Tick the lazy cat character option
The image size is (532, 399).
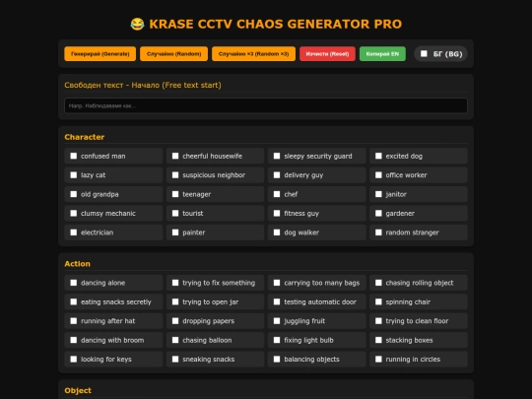[x=74, y=174]
